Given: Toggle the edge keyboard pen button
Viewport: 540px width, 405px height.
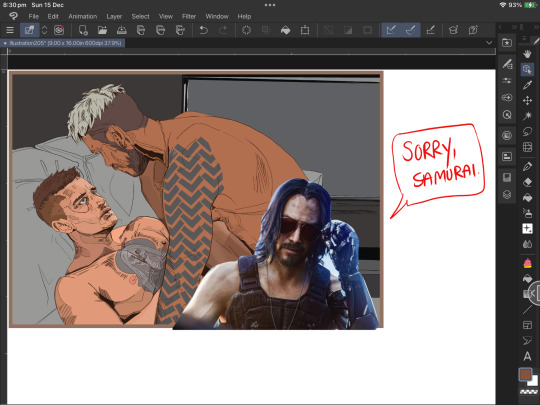Looking at the screenshot, I should pos(30,30).
